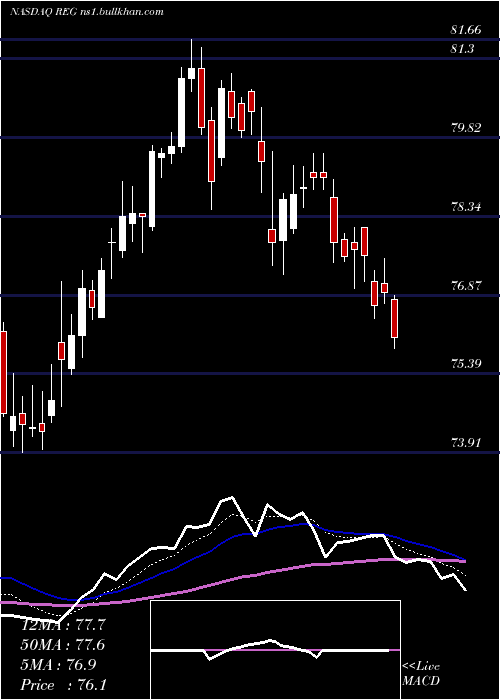Click the <<Live MACD label
500x700 pixels.
coord(421,674)
